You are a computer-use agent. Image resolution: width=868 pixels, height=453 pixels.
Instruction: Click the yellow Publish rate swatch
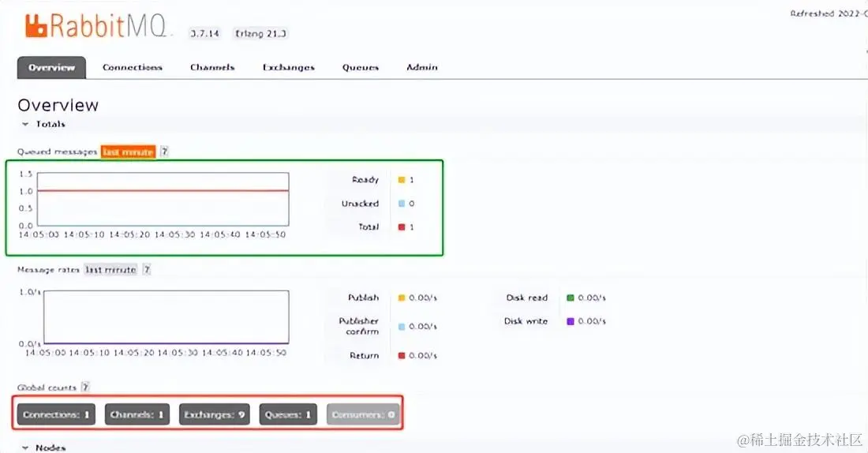pos(402,298)
